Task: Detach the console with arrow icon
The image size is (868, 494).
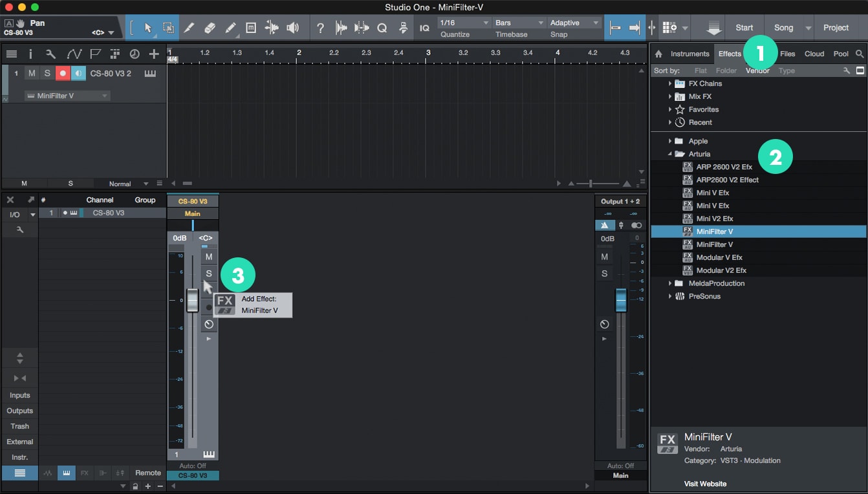Action: [x=30, y=200]
